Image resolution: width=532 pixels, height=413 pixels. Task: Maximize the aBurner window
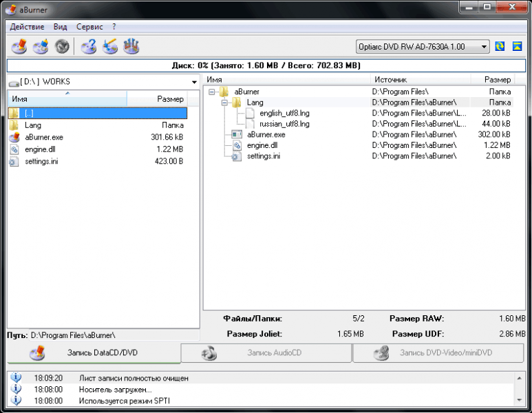487,7
